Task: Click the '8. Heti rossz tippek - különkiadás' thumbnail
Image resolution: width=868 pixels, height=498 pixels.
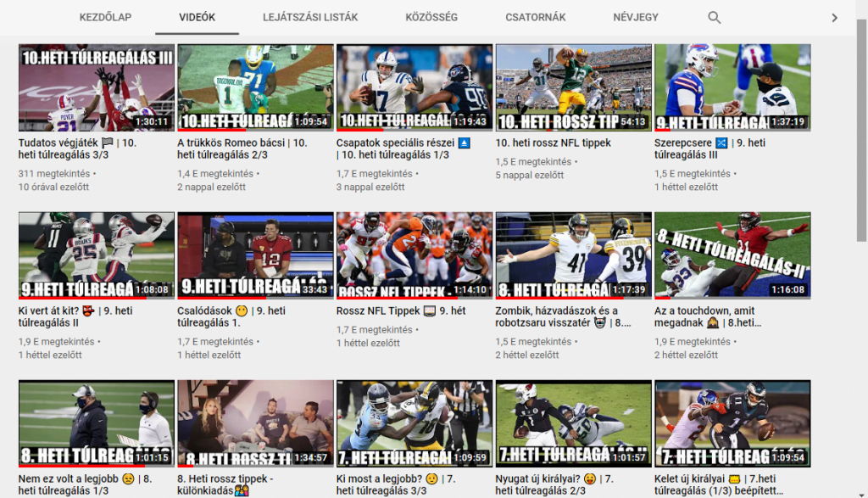Action: [255, 423]
